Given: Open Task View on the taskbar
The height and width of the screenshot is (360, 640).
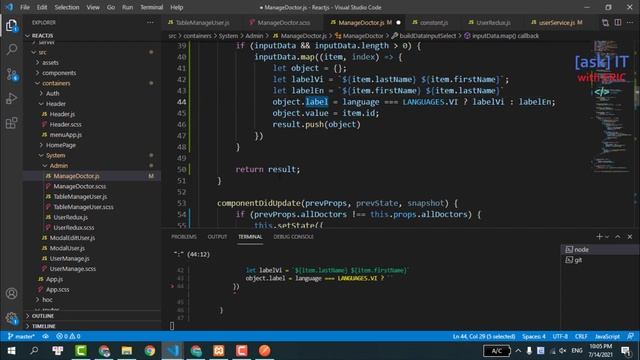Looking at the screenshot, I should (x=58, y=351).
